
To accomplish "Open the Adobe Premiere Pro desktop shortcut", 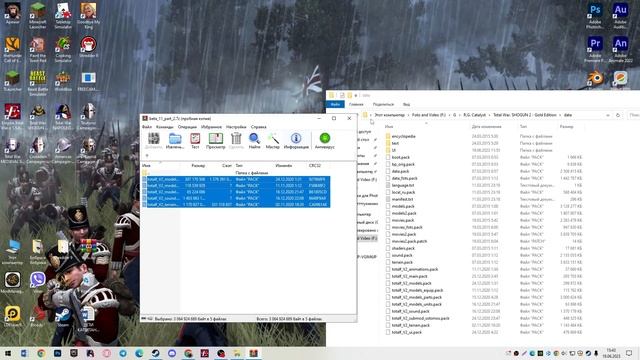I will coord(595,49).
